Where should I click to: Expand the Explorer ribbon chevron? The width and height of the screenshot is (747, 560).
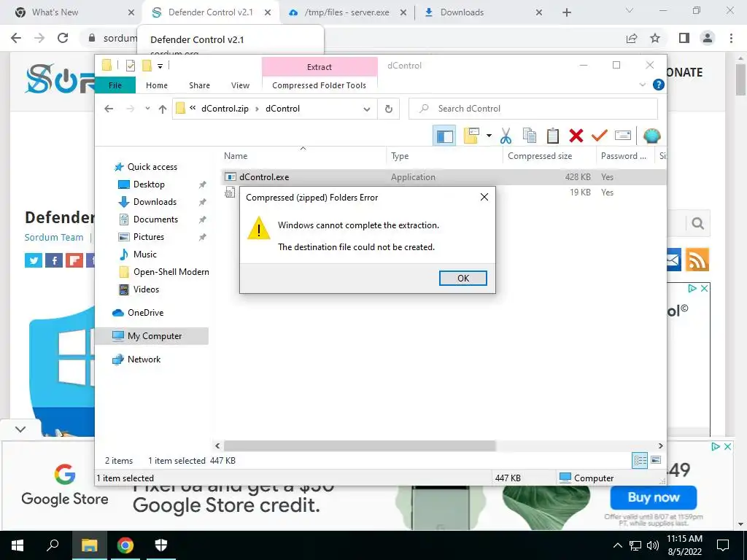642,85
